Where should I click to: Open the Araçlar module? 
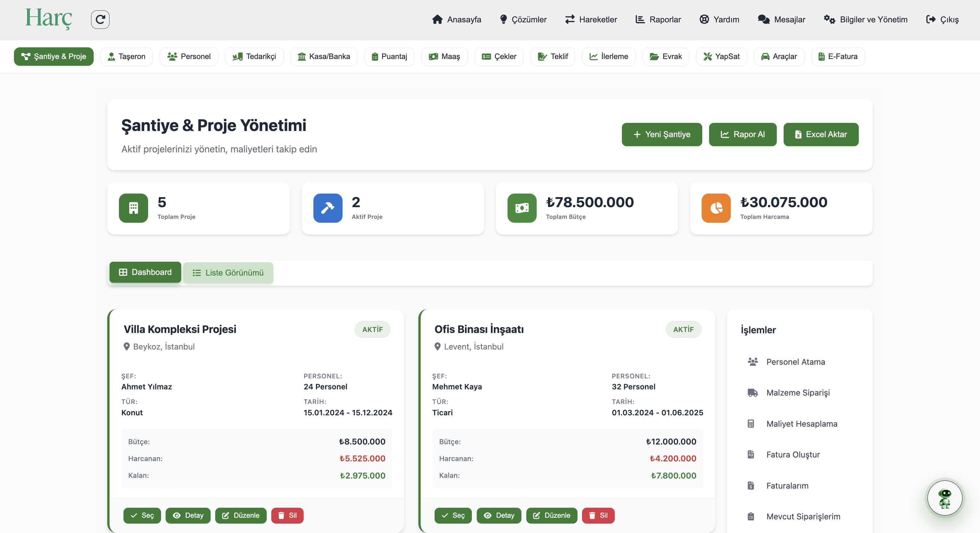(778, 56)
